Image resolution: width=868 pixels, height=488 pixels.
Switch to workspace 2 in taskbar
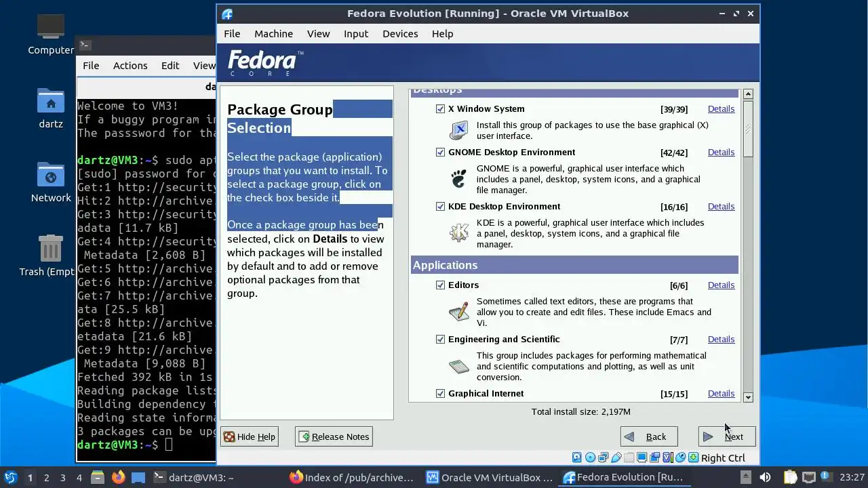(x=46, y=477)
